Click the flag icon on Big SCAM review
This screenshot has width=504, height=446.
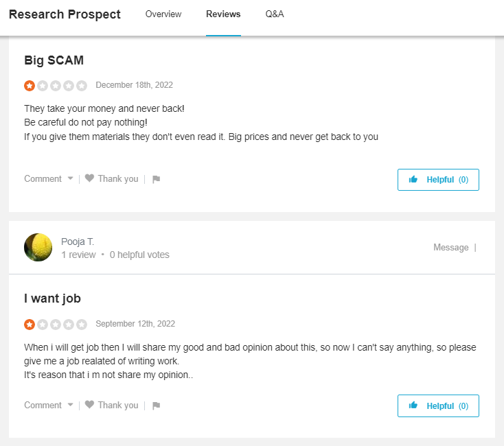[x=156, y=179]
